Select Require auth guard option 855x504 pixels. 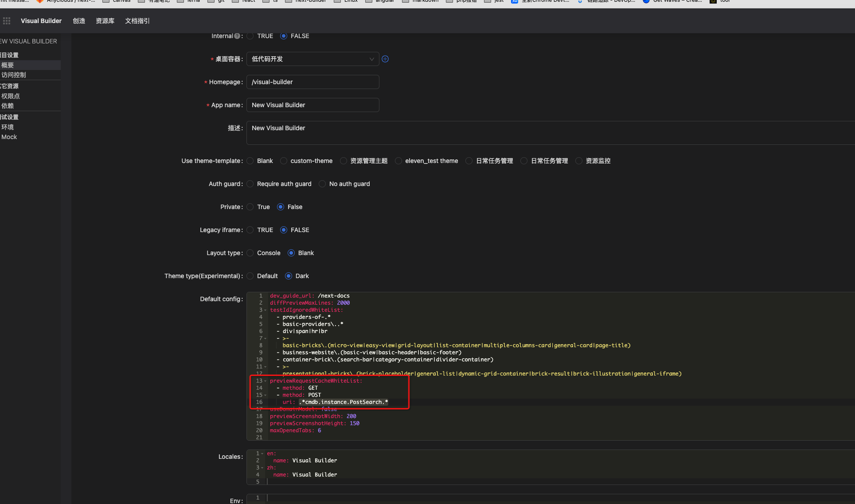click(x=250, y=184)
